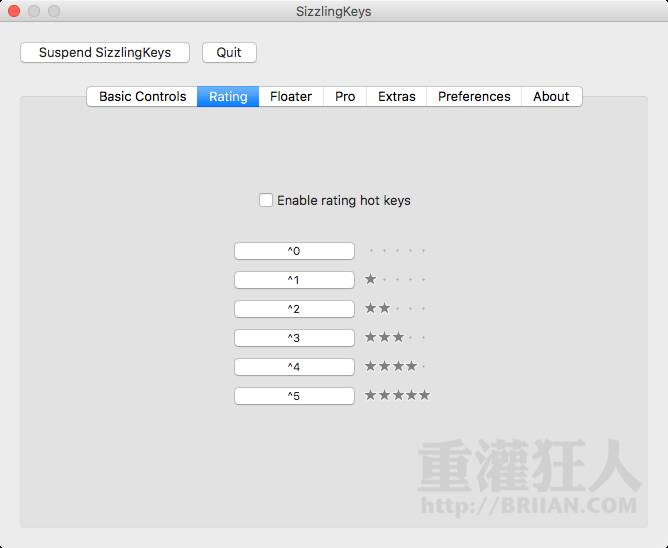This screenshot has width=668, height=548.
Task: Click the four-star rating indicator
Action: [x=397, y=366]
